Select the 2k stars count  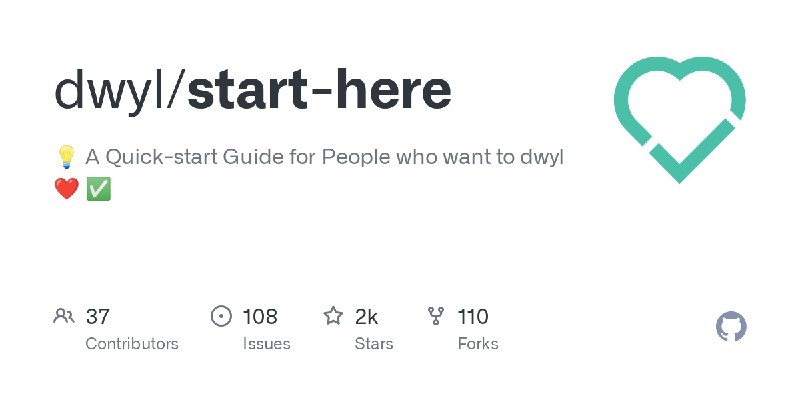coord(366,317)
